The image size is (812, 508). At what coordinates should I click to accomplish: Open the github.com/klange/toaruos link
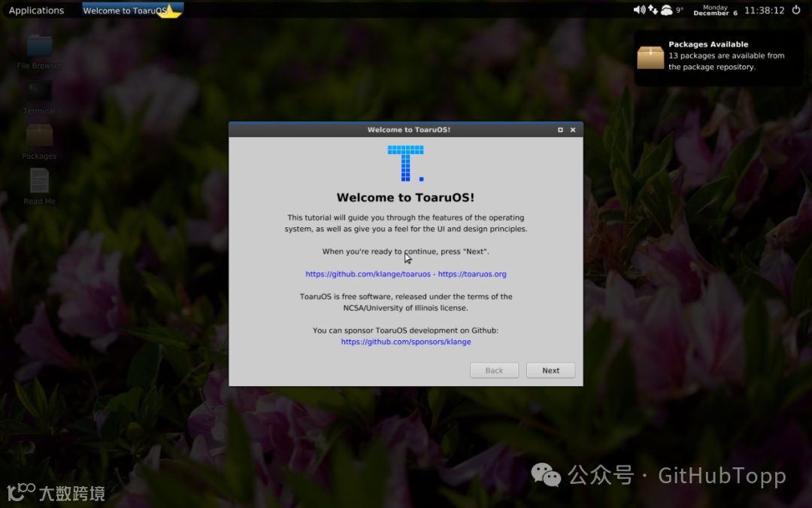tap(368, 274)
